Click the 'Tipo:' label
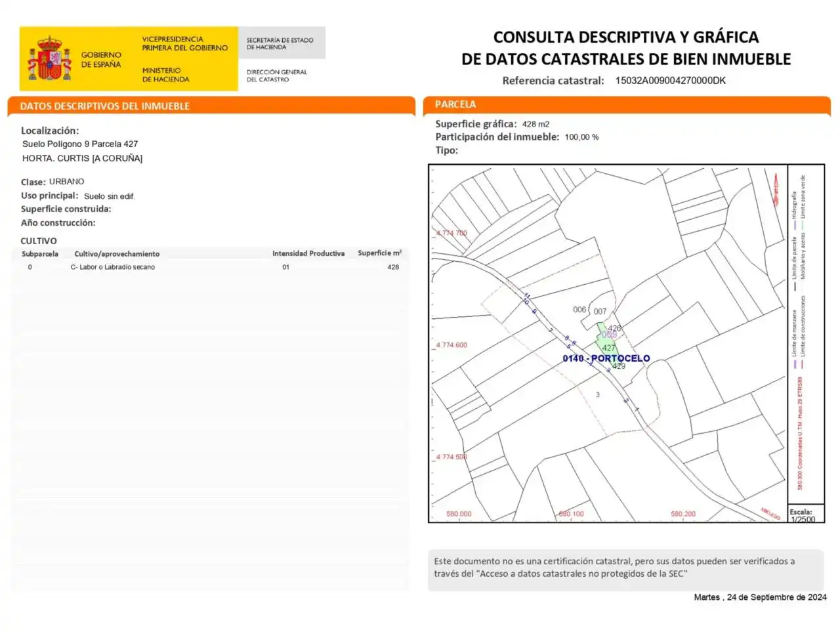Image resolution: width=840 pixels, height=630 pixels. pyautogui.click(x=447, y=150)
